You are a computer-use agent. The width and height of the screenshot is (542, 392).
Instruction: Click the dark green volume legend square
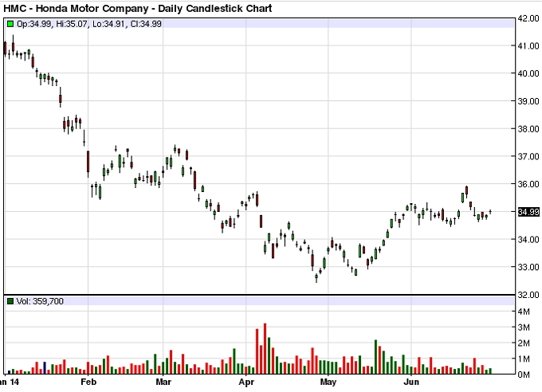(x=10, y=301)
